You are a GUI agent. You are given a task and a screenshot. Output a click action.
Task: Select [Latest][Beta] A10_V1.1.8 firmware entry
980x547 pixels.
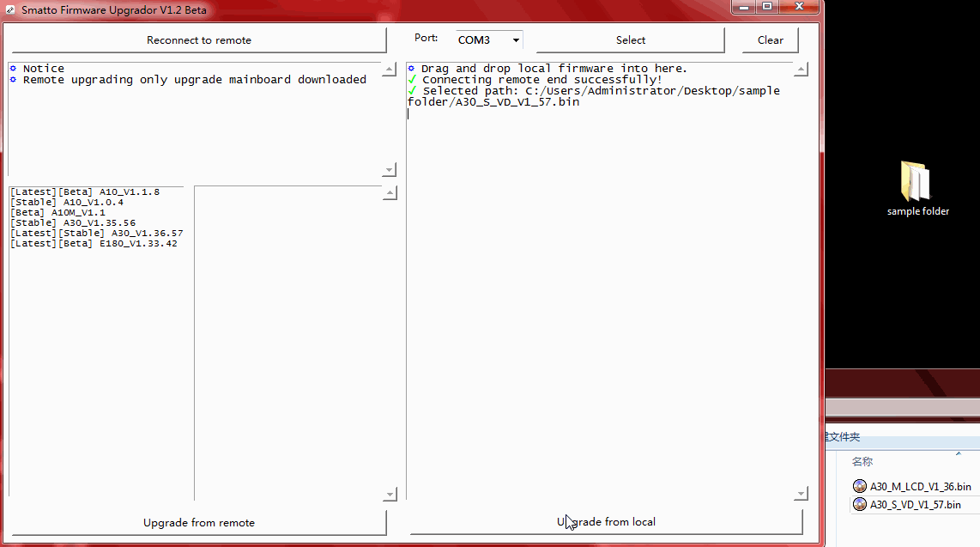85,191
